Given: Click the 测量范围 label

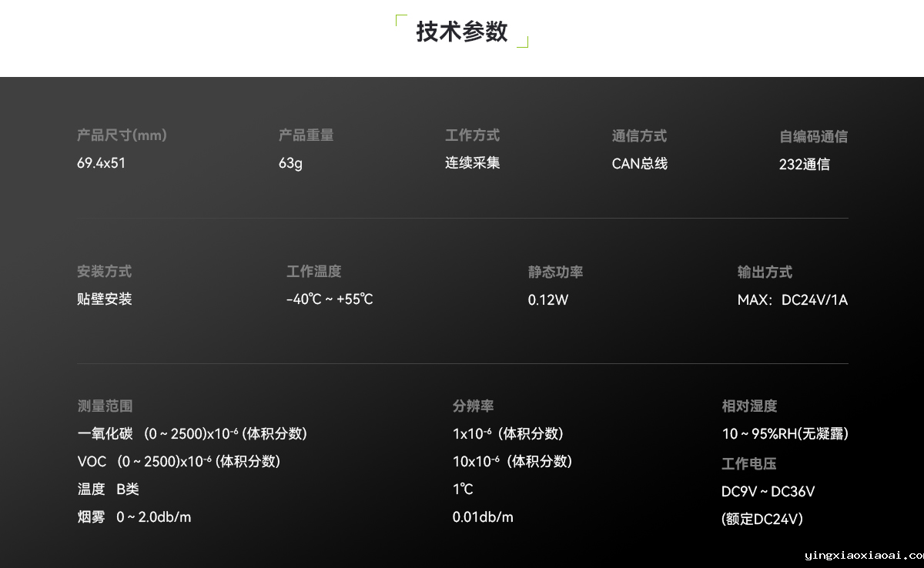Looking at the screenshot, I should click(105, 406).
